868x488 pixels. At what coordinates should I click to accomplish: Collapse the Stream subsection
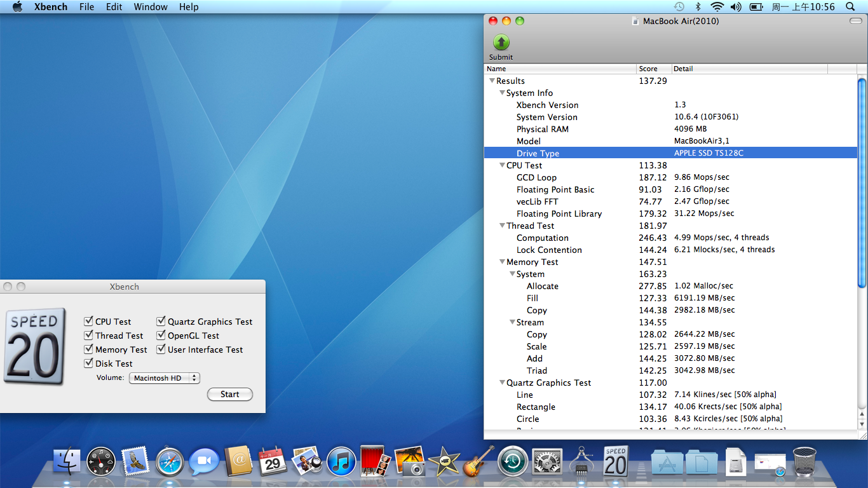512,322
